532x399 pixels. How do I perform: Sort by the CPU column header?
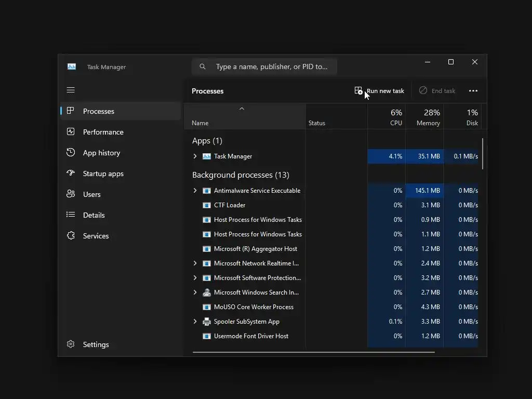click(x=387, y=116)
